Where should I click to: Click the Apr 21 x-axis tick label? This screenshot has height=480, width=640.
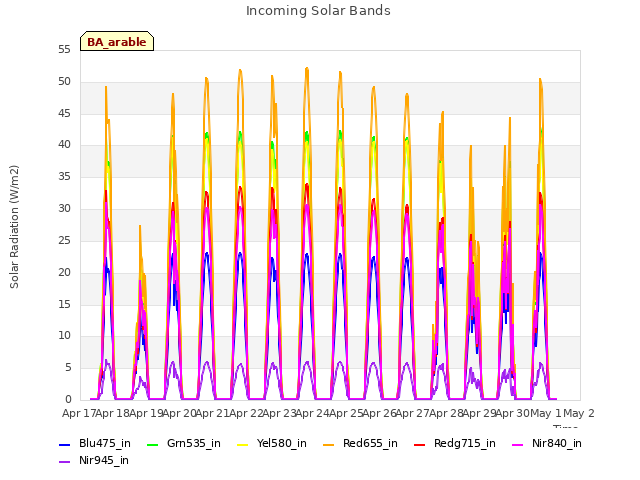pyautogui.click(x=212, y=413)
